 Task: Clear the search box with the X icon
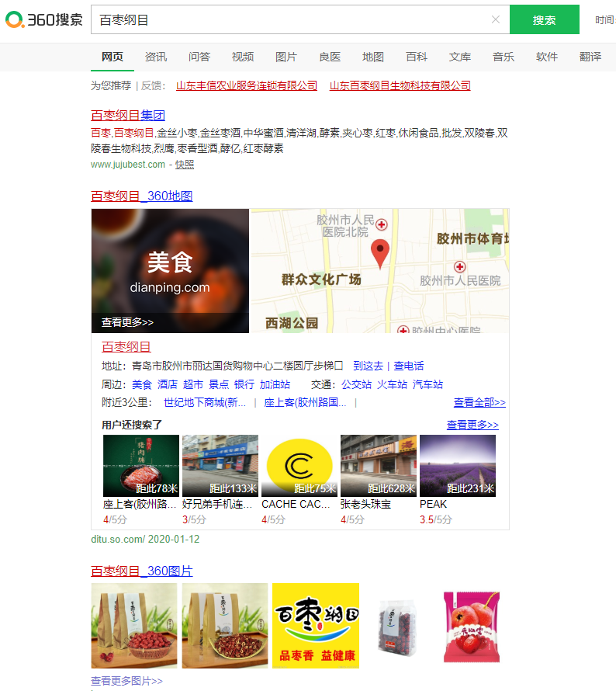click(x=495, y=19)
